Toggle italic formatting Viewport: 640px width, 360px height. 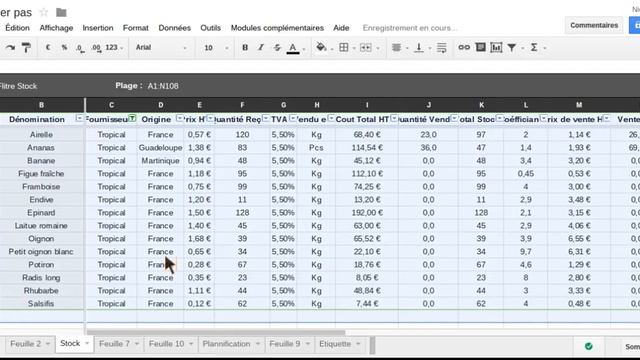pyautogui.click(x=261, y=47)
